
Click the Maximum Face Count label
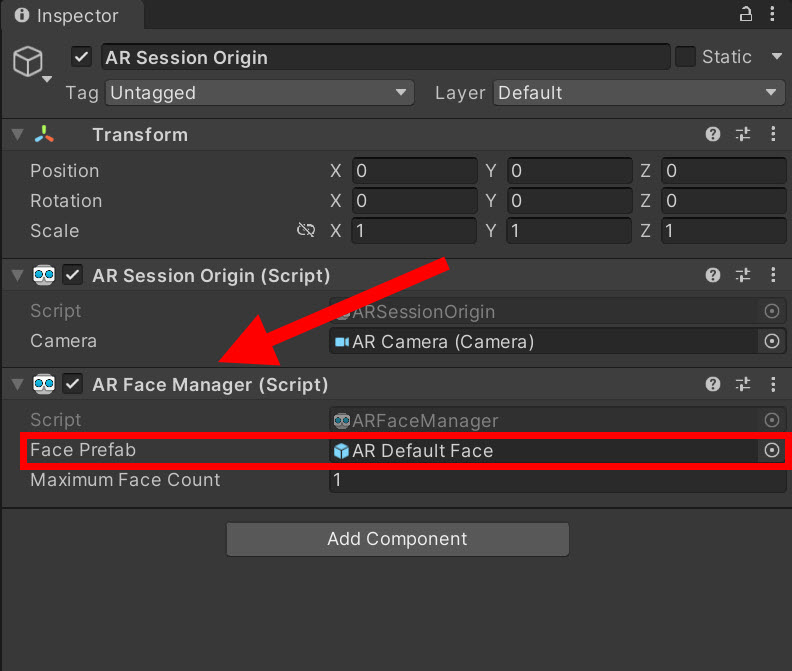[x=125, y=480]
